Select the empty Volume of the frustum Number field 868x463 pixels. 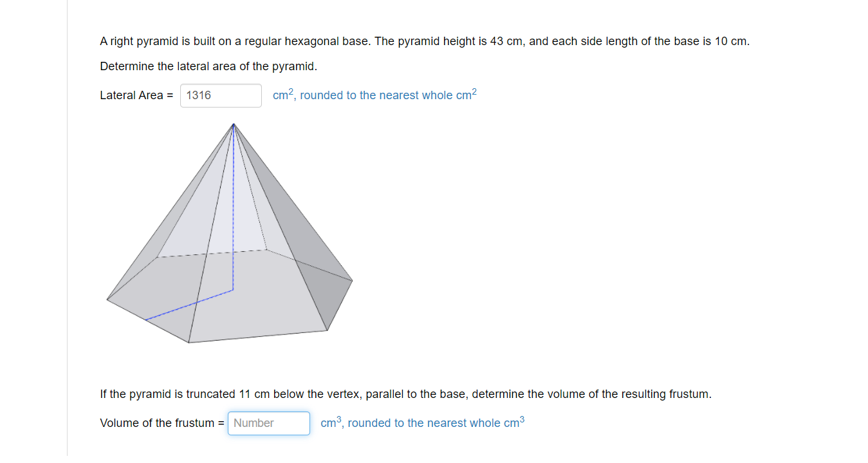(268, 423)
